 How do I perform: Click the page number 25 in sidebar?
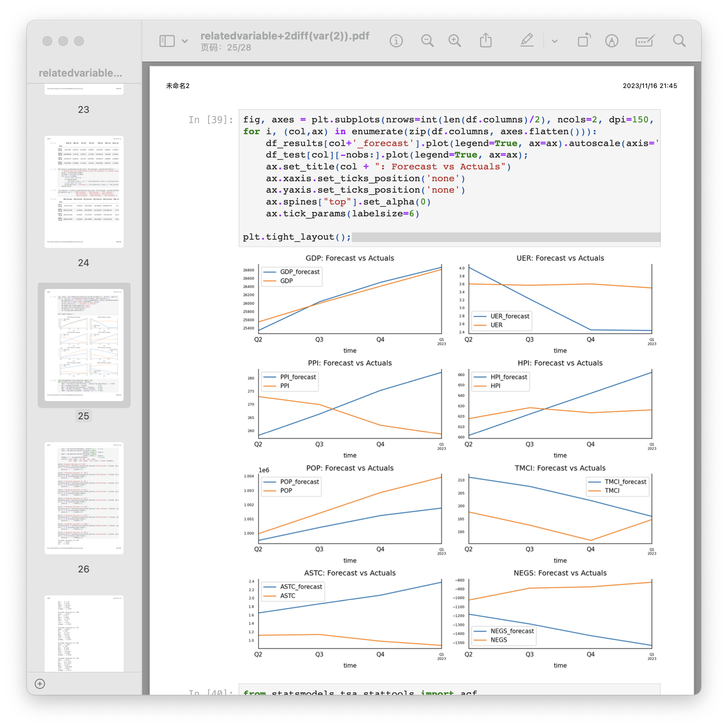coord(84,416)
